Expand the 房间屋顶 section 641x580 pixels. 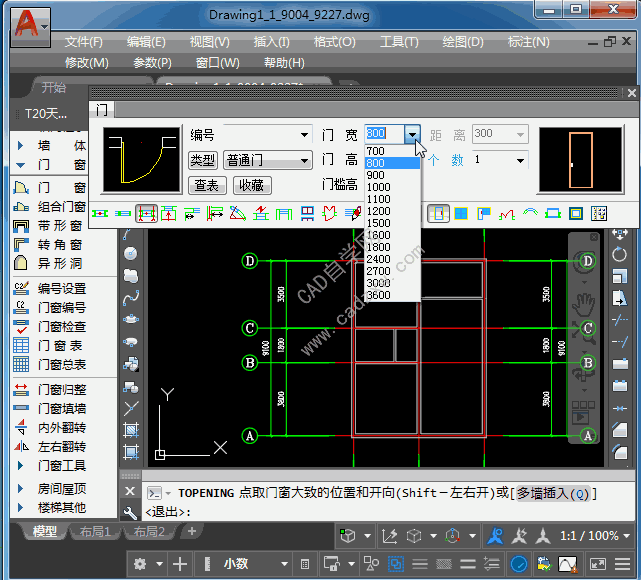point(20,488)
